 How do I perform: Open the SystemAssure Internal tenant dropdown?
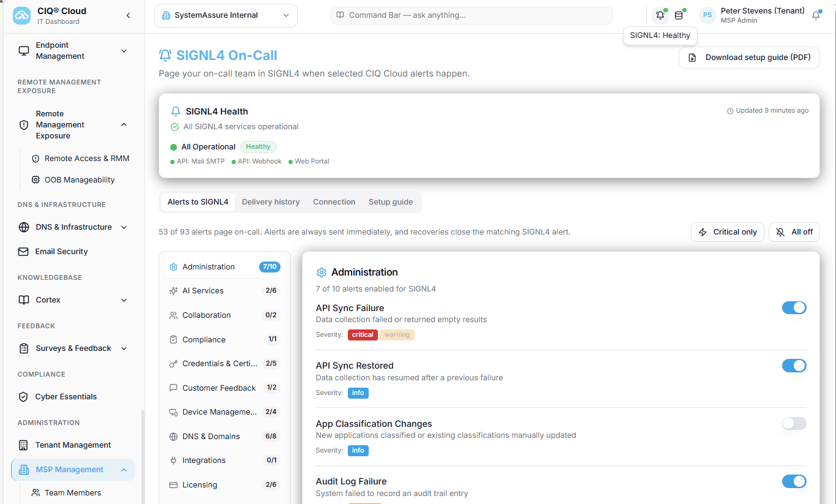226,16
